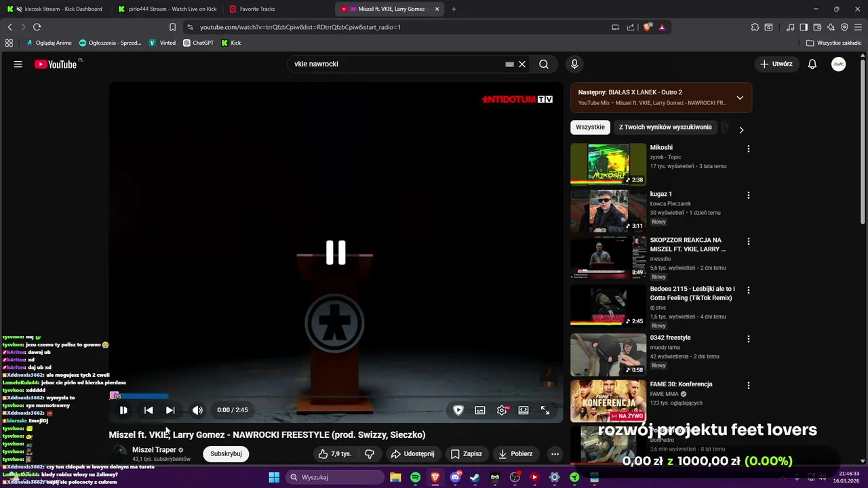This screenshot has height=488, width=868.
Task: Open the Miszel Traper channel link
Action: pyautogui.click(x=154, y=450)
